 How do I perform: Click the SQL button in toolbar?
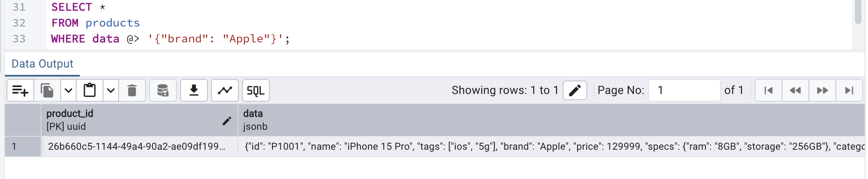256,90
